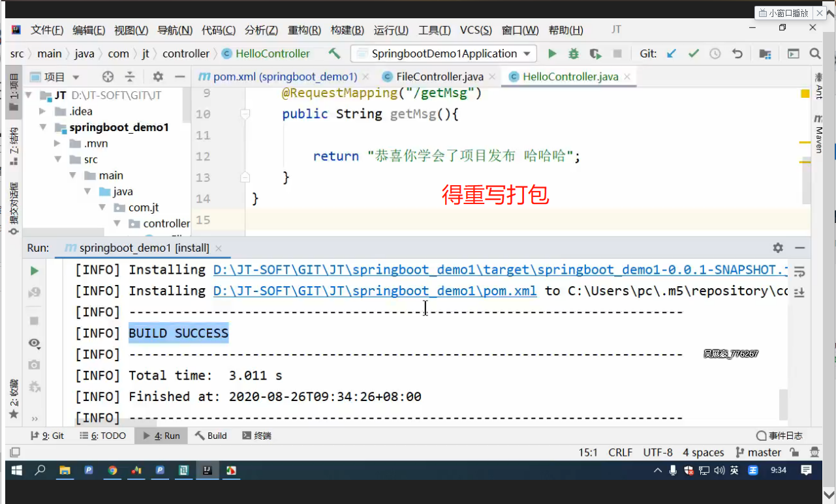This screenshot has width=836, height=504.
Task: Open the 项目 view selector dropdown
Action: click(x=55, y=77)
